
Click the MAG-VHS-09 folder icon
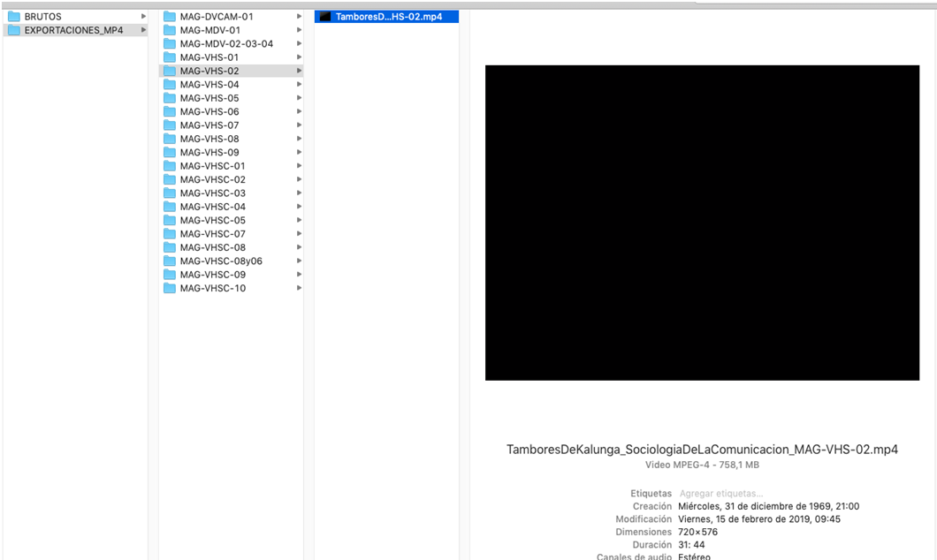(170, 153)
